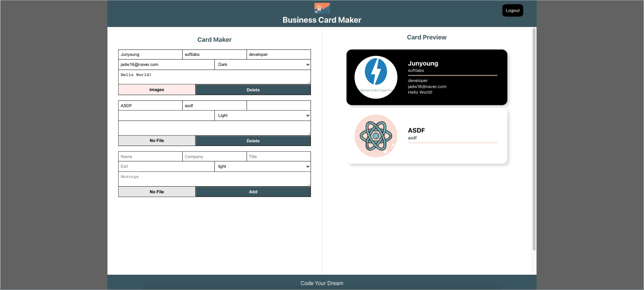Image resolution: width=644 pixels, height=290 pixels.
Task: Edit the asdf company field
Action: [x=214, y=105]
